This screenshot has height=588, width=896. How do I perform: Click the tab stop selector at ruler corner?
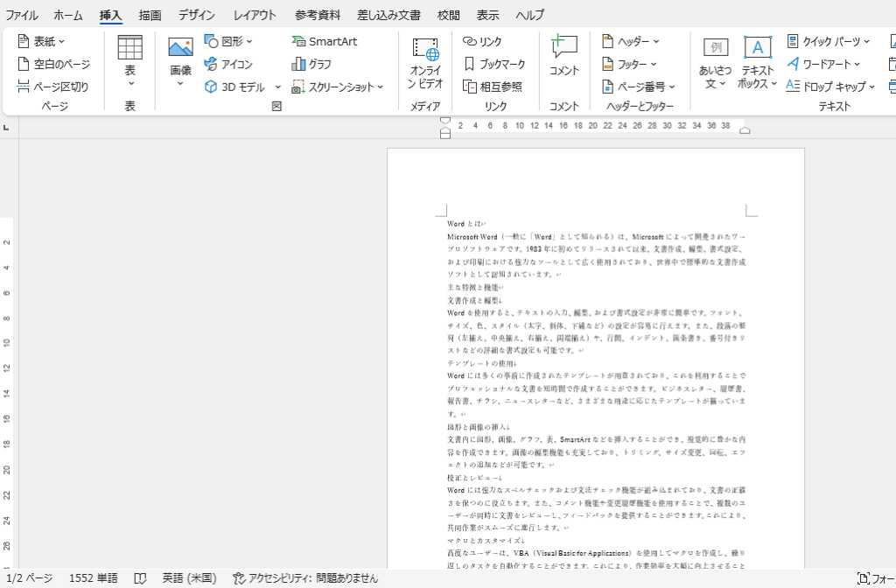pos(6,128)
